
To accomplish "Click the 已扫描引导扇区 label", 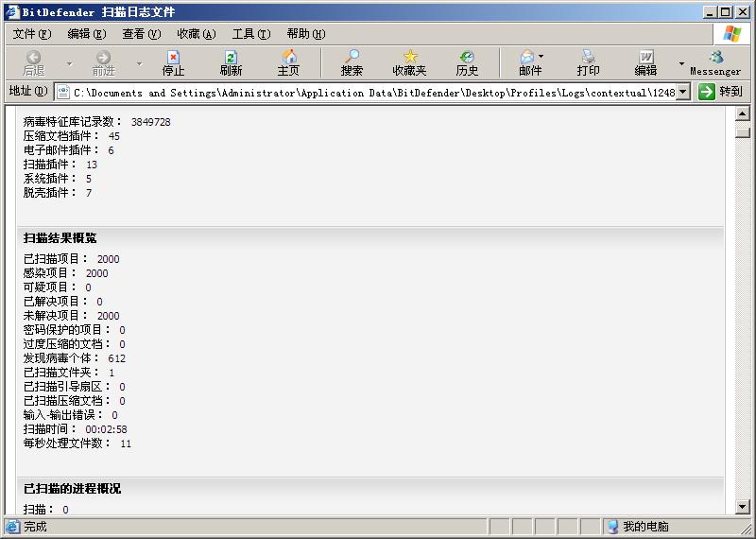I will [x=66, y=387].
